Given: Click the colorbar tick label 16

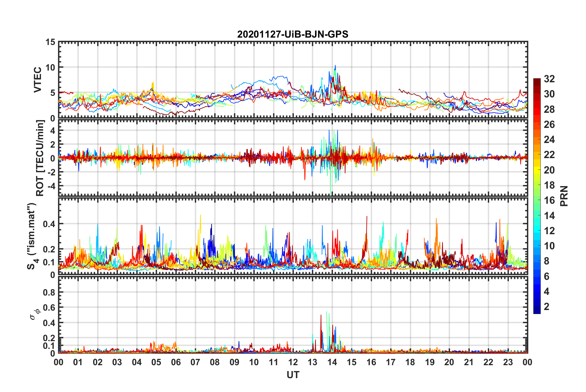Looking at the screenshot, I should pyautogui.click(x=549, y=200).
